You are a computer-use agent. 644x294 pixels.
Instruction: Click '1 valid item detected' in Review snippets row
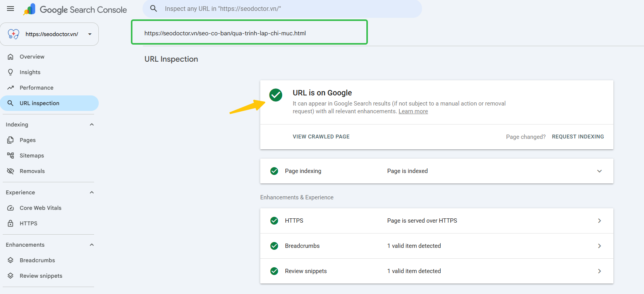coord(414,271)
